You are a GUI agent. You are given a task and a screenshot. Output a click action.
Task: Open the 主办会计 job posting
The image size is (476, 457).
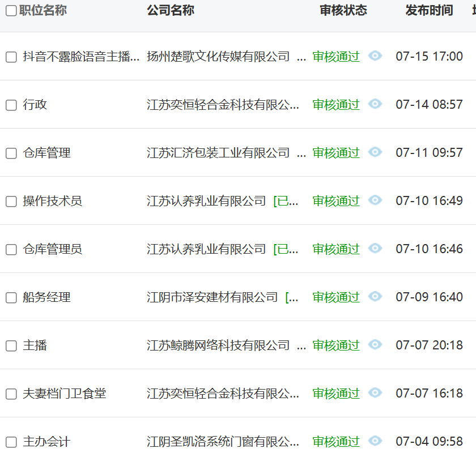click(x=46, y=442)
